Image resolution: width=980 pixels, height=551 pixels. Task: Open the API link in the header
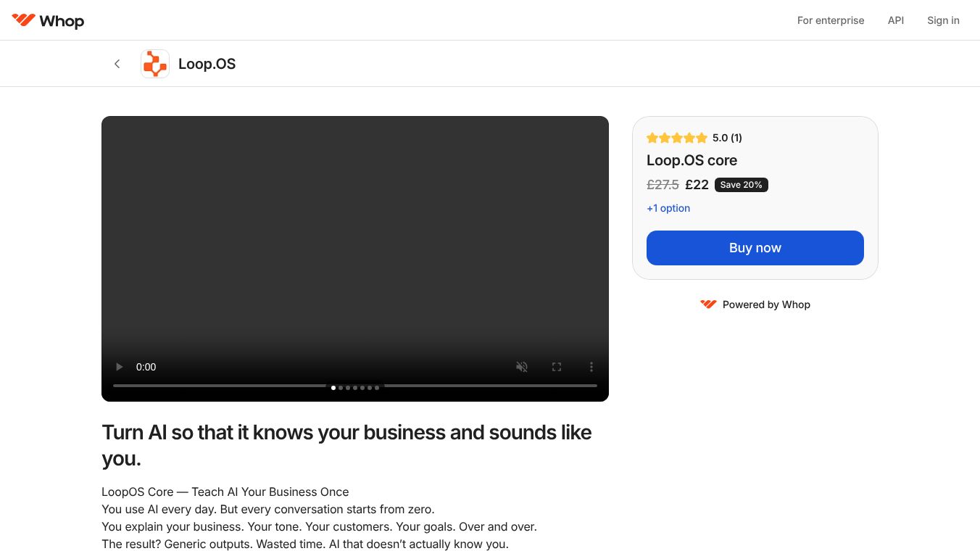pyautogui.click(x=896, y=20)
